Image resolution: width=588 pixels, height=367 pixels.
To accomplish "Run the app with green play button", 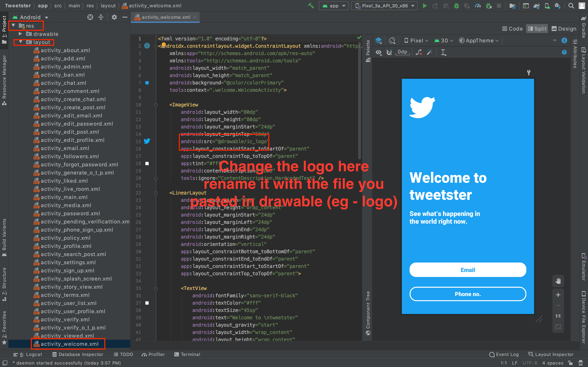I will 425,6.
